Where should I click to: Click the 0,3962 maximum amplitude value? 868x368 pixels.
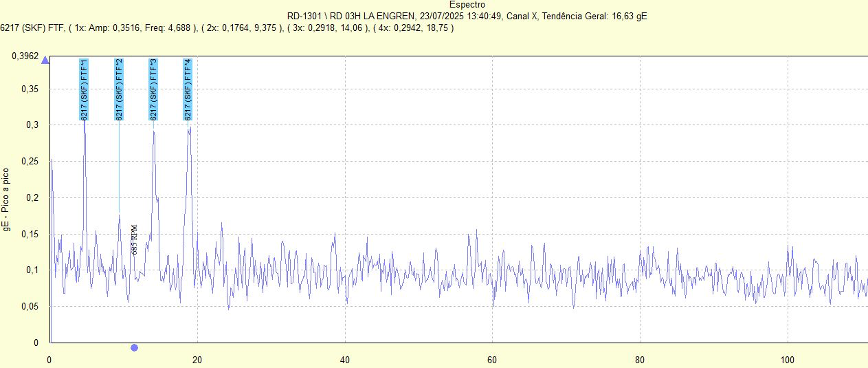click(25, 56)
